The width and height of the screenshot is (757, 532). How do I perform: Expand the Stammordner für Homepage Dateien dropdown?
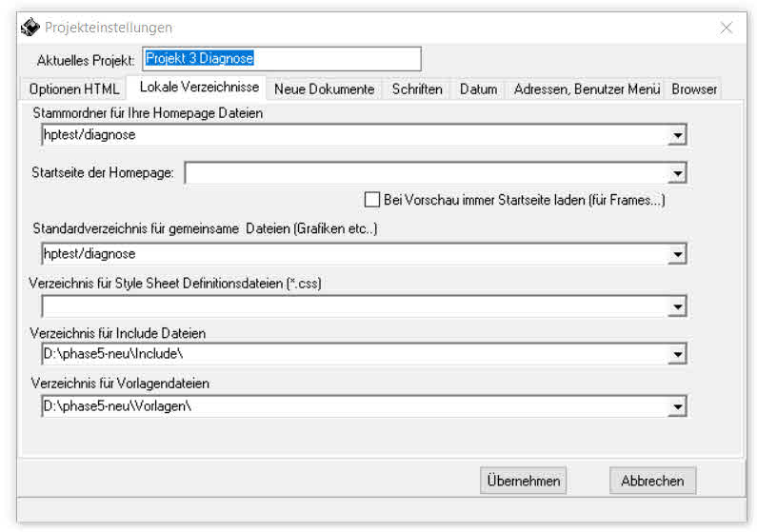tap(677, 136)
